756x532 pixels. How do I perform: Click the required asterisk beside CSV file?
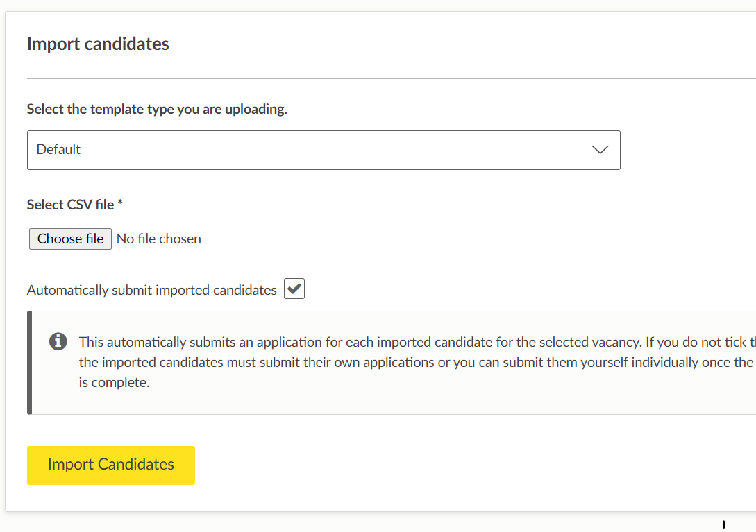(x=120, y=204)
